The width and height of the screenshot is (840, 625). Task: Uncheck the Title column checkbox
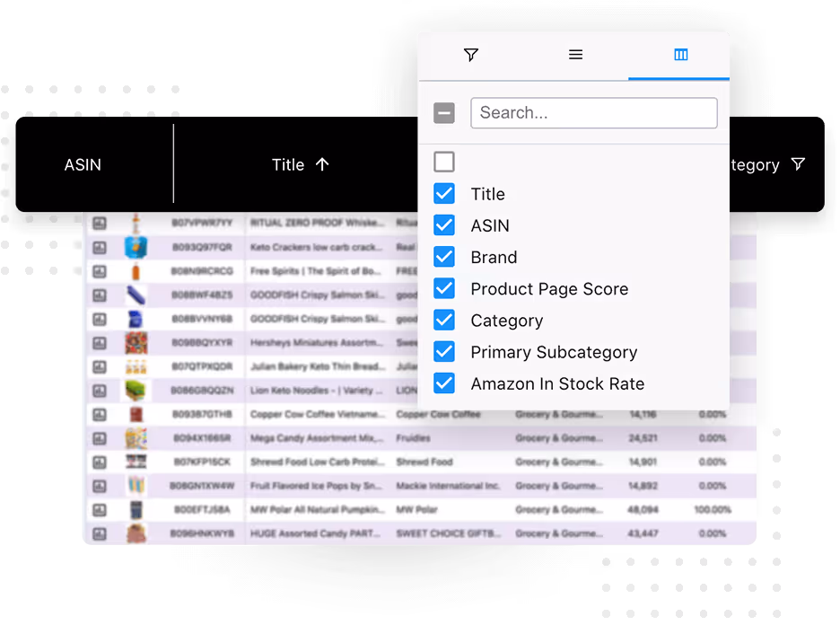pos(444,194)
